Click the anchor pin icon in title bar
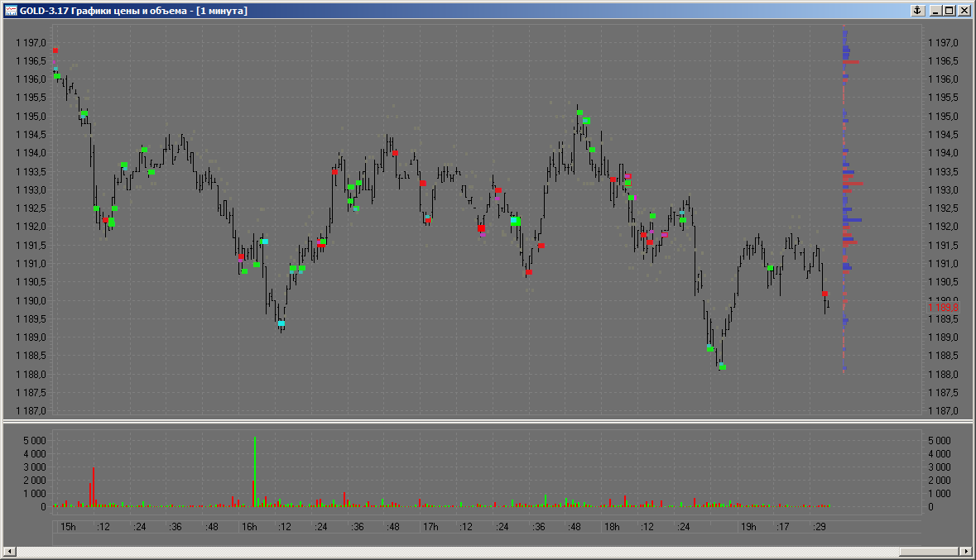 click(917, 11)
